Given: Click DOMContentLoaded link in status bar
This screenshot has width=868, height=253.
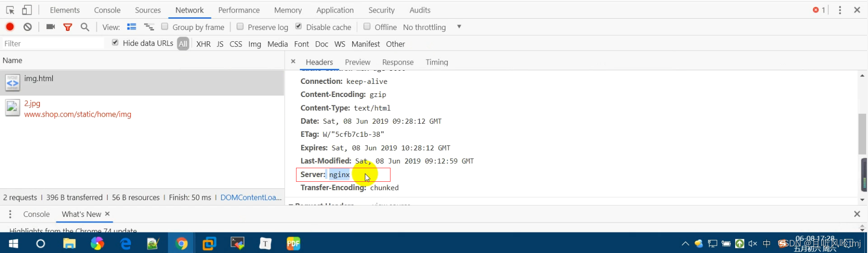Looking at the screenshot, I should 251,197.
